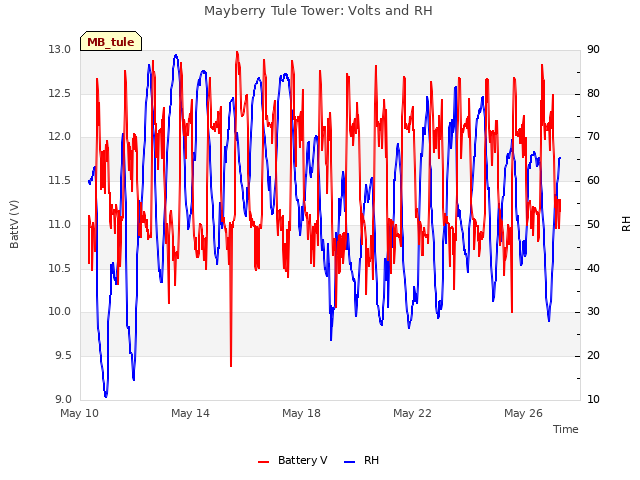The width and height of the screenshot is (640, 480).
Task: Click the RH peak near 89 after May 13
Action: pyautogui.click(x=176, y=55)
